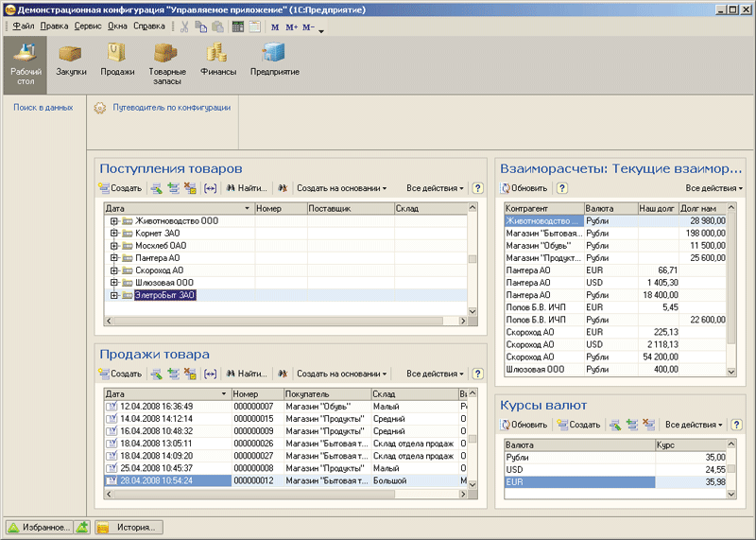Click the calculator icon in top toolbar
This screenshot has height=540, width=756.
click(x=238, y=26)
